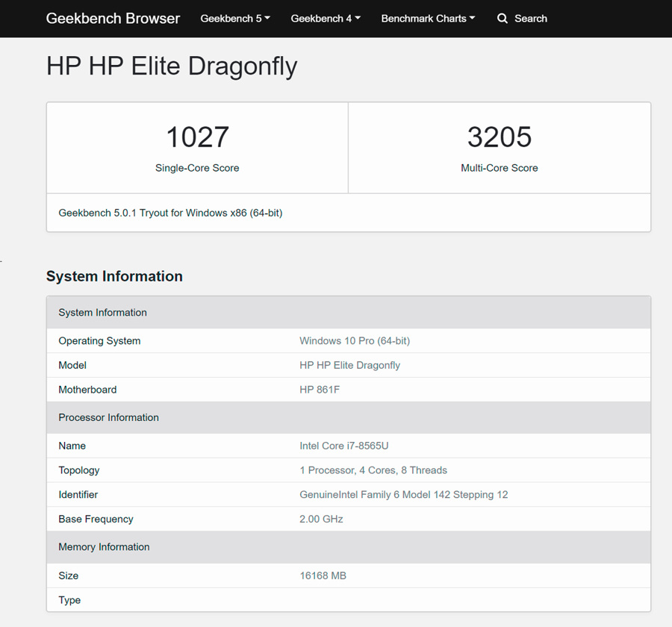Select the 2.00 GHz frequency value
672x627 pixels.
pyautogui.click(x=321, y=519)
